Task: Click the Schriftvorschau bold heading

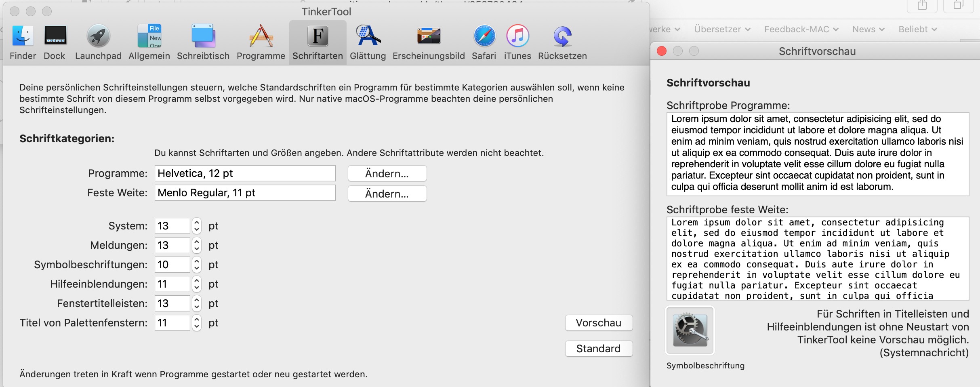Action: point(708,83)
